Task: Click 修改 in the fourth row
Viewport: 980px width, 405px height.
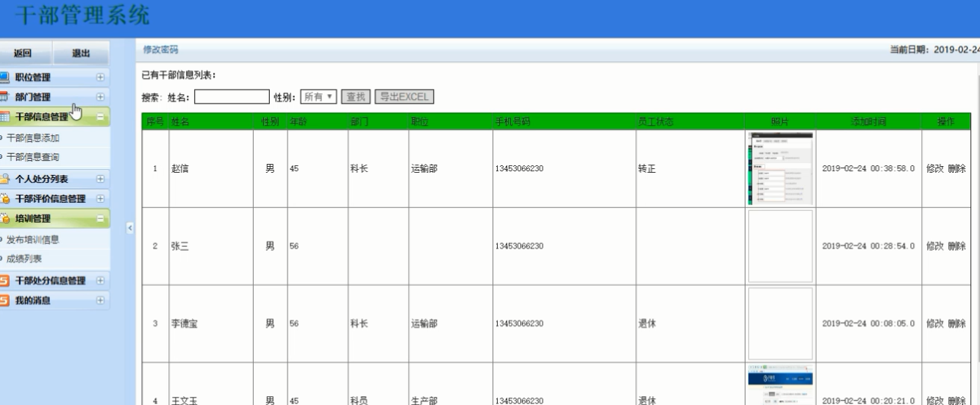Action: 934,401
